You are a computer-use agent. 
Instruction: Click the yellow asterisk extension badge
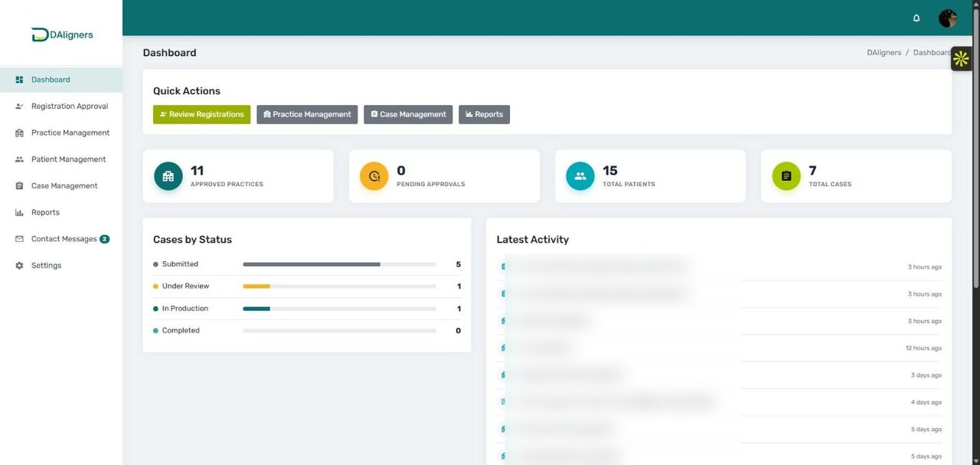click(961, 59)
